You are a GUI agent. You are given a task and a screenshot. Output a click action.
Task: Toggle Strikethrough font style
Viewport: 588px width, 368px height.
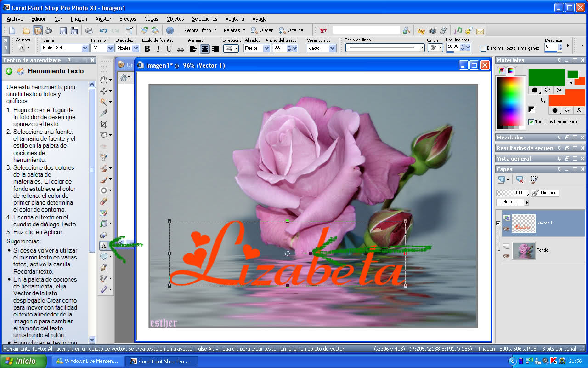[181, 49]
